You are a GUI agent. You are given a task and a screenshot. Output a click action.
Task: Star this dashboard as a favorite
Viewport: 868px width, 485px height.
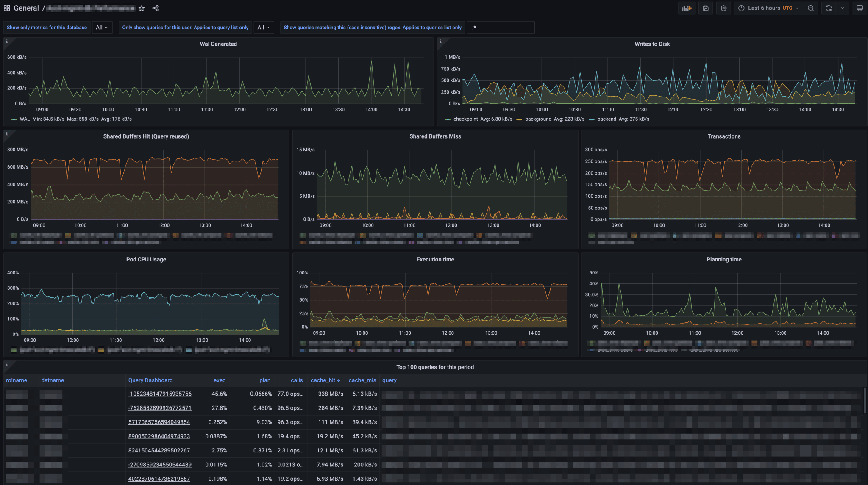click(141, 8)
